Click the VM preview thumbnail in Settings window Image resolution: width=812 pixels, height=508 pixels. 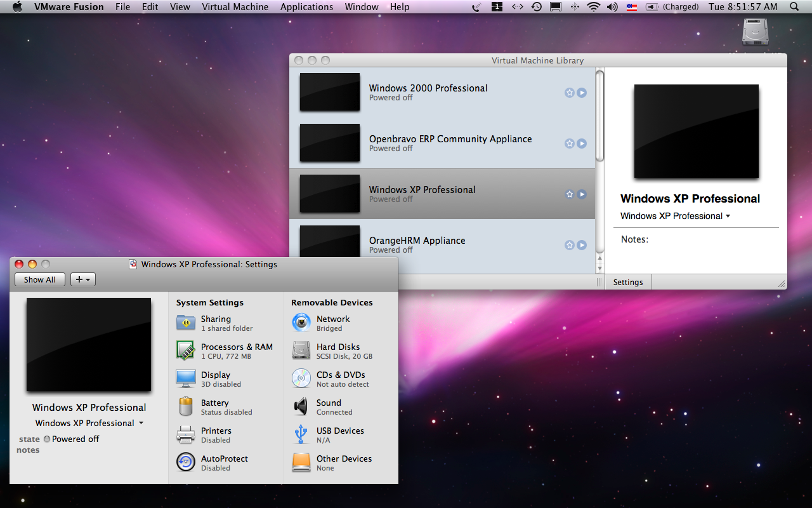click(89, 345)
